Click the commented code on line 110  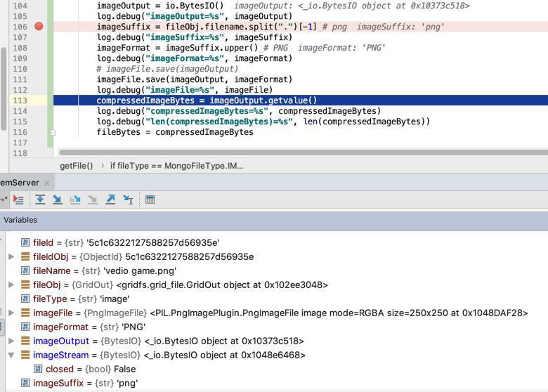[x=167, y=69]
